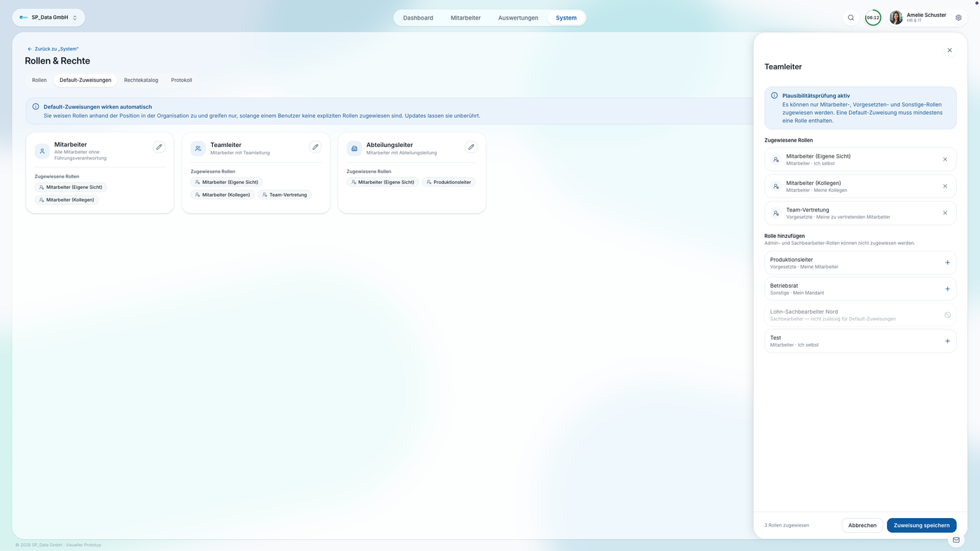Click info icon in Plausibilitätsprüfung banner
This screenshot has width=980, height=551.
click(x=774, y=95)
